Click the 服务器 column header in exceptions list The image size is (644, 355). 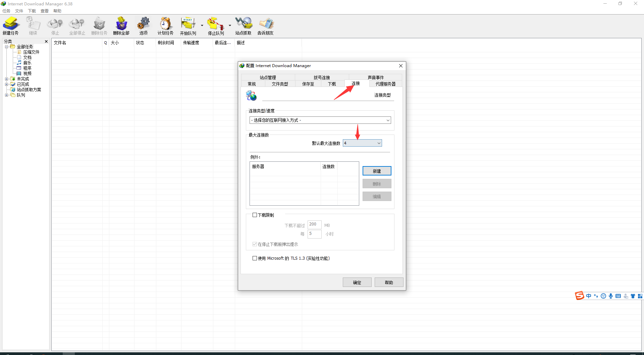coord(285,166)
